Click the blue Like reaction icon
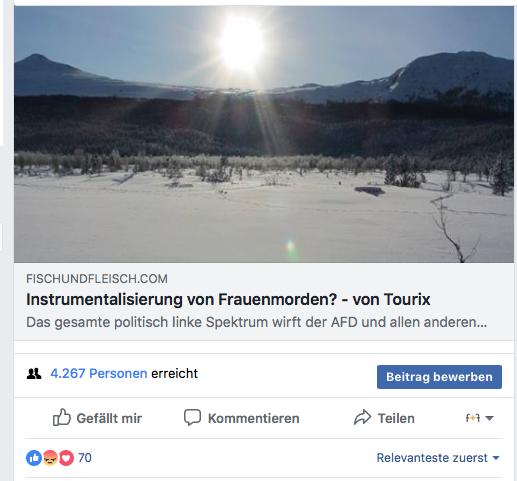517x481 pixels. (x=34, y=458)
